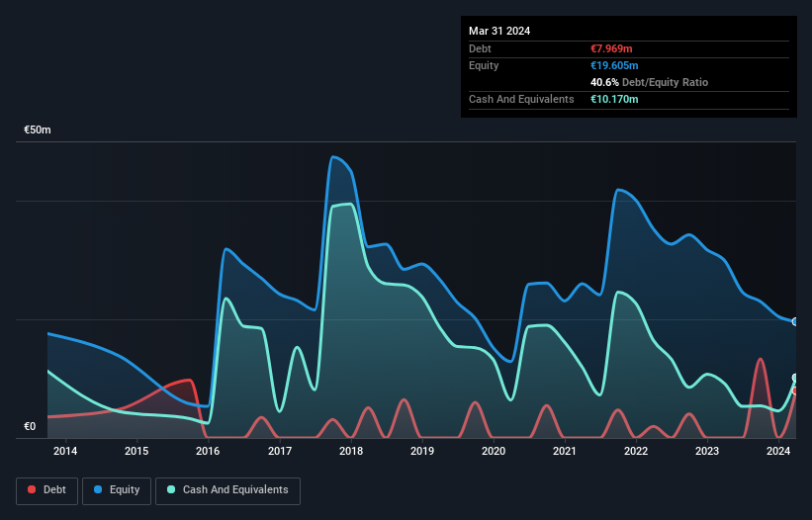Select the Equity endpoint marker at Mar 2024
Viewport: 812px width, 520px height.
point(795,322)
